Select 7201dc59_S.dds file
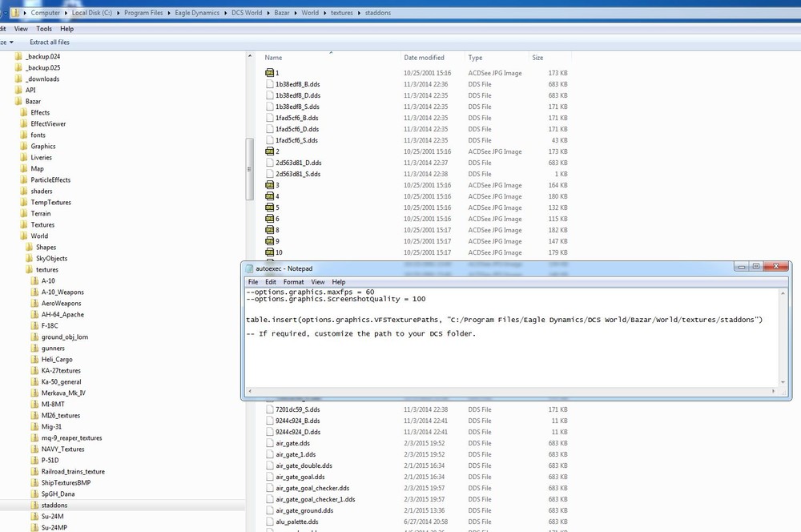 298,409
